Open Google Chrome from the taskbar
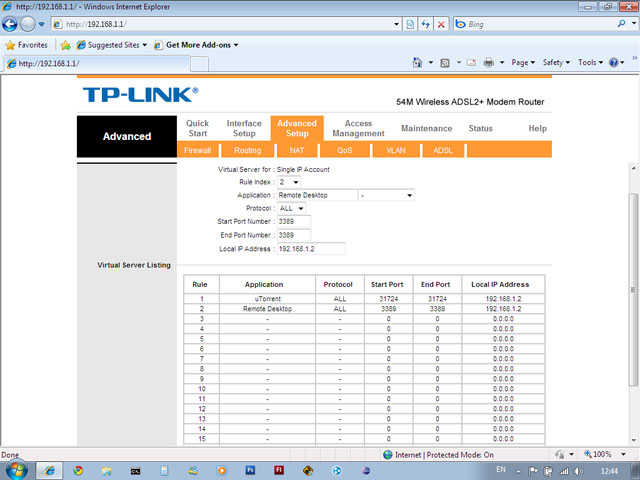Image resolution: width=640 pixels, height=480 pixels. point(78,471)
